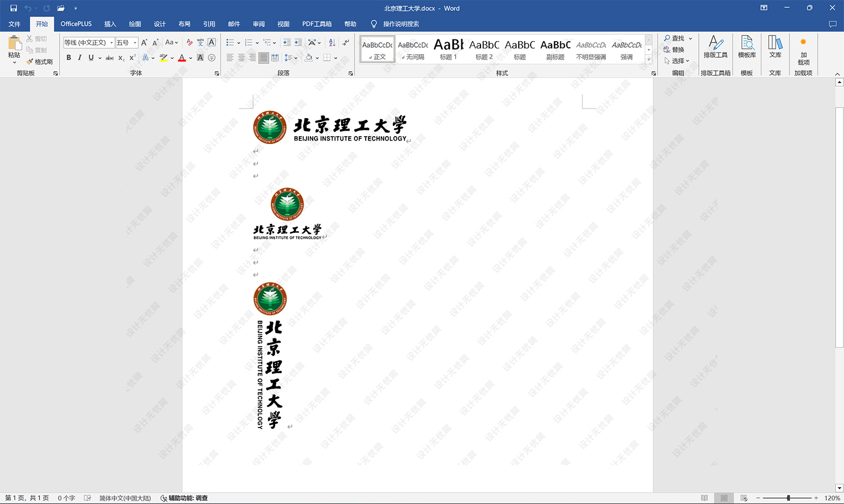844x504 pixels.
Task: Open the font name dropdown
Action: point(111,43)
